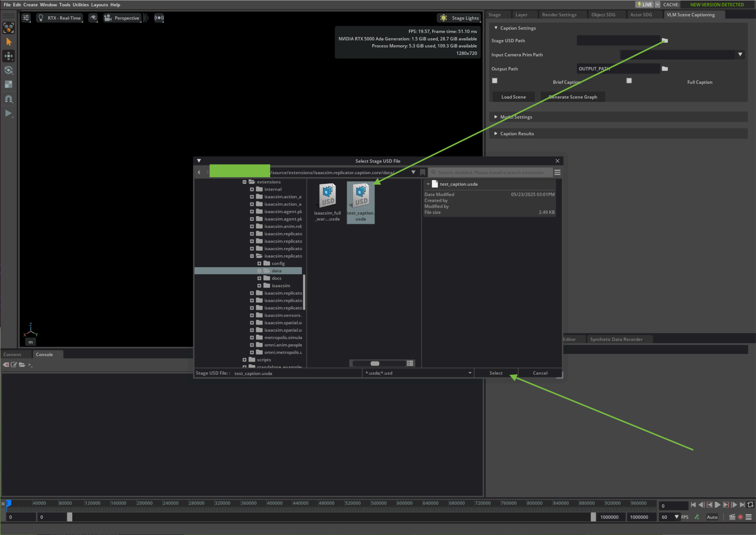Click the viewport visibility eye icon
The width and height of the screenshot is (756, 535).
(93, 18)
